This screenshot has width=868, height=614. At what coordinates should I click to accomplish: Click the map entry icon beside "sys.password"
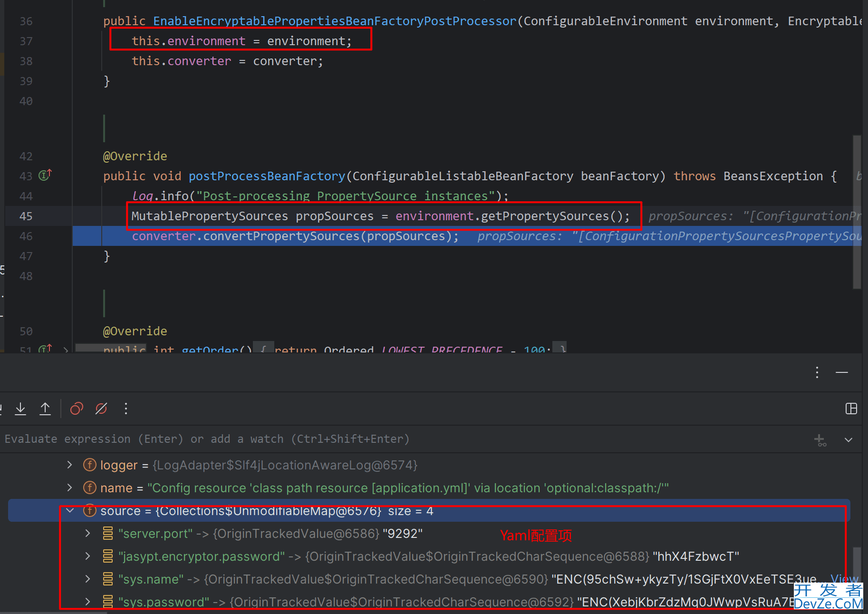coord(108,602)
